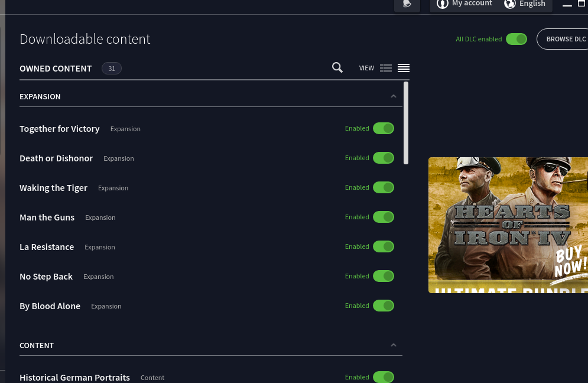The height and width of the screenshot is (383, 588).
Task: Open the owned content search magnifier
Action: 337,68
